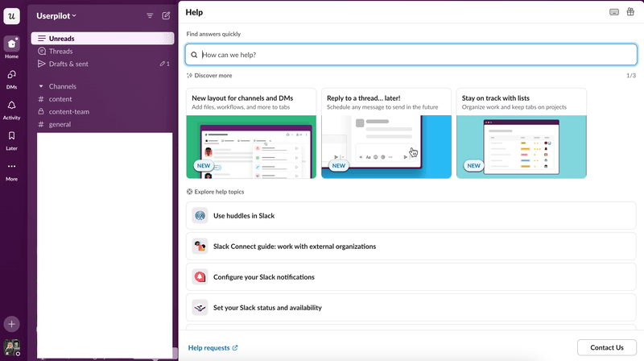Select Unreads in the sidebar
644x361 pixels.
[x=103, y=38]
